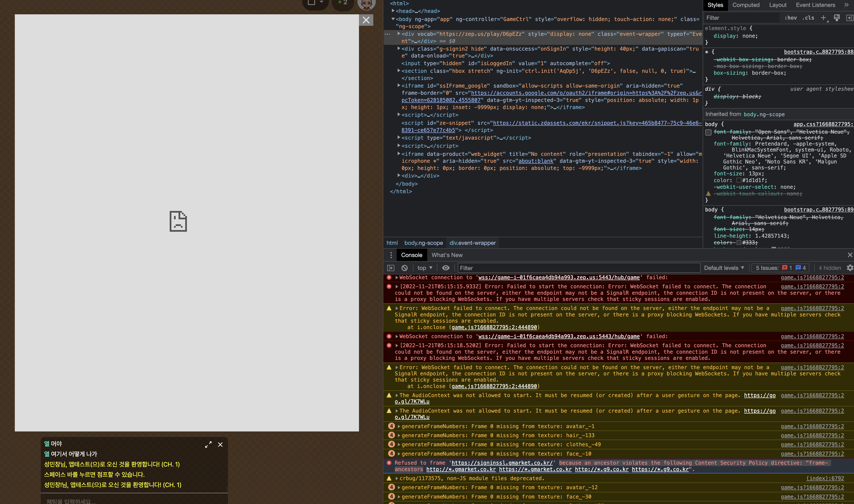
Task: Open the ellipsis actions for the selected DOM node
Action: click(387, 34)
